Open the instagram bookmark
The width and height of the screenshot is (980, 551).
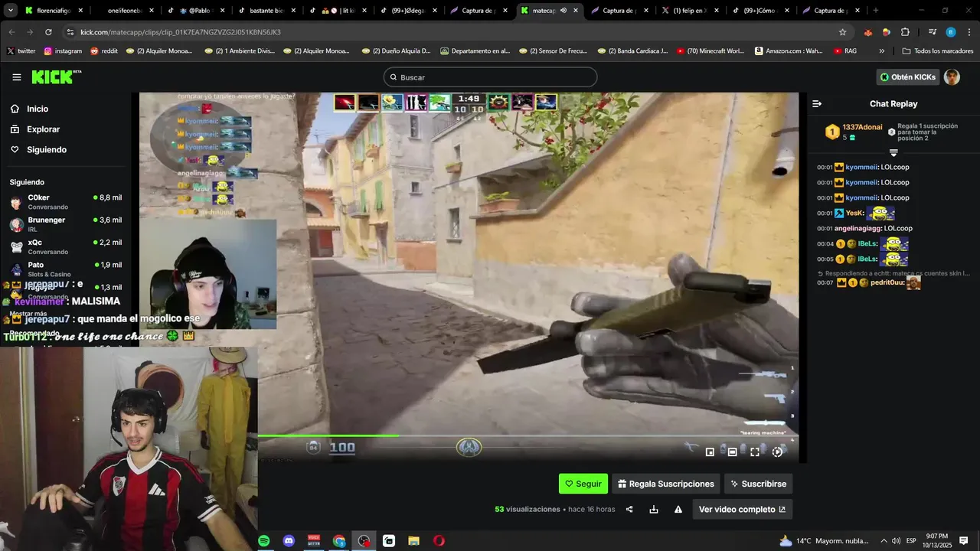(x=63, y=51)
